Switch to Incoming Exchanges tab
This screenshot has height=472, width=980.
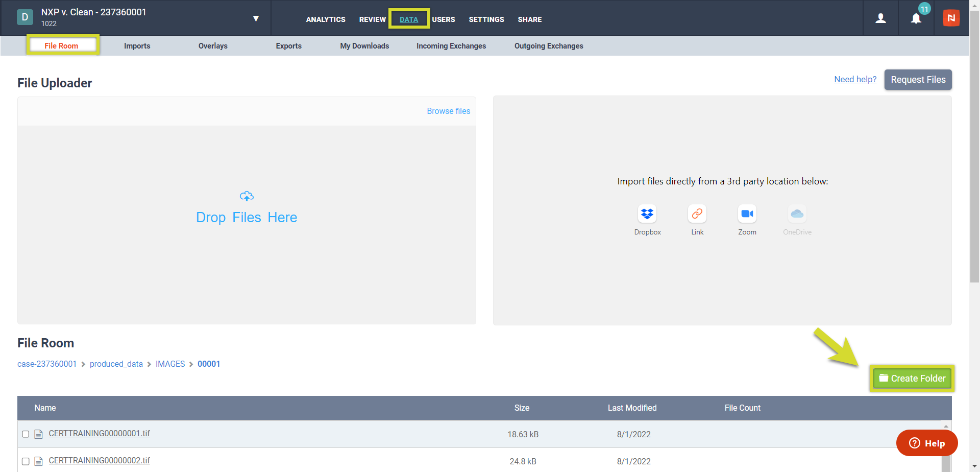[451, 46]
